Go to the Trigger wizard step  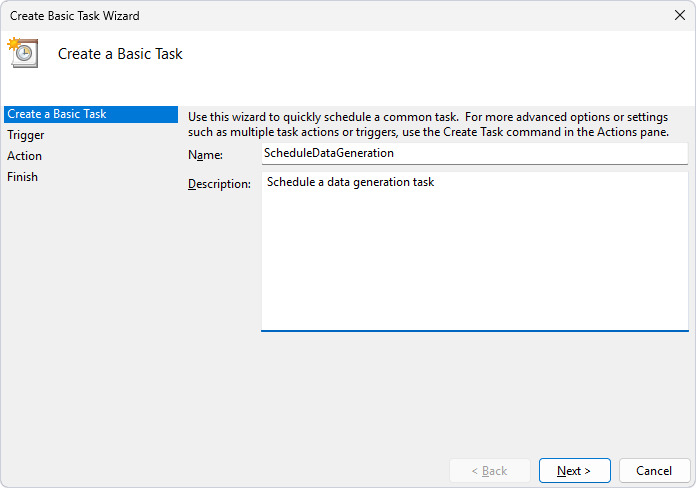point(26,135)
